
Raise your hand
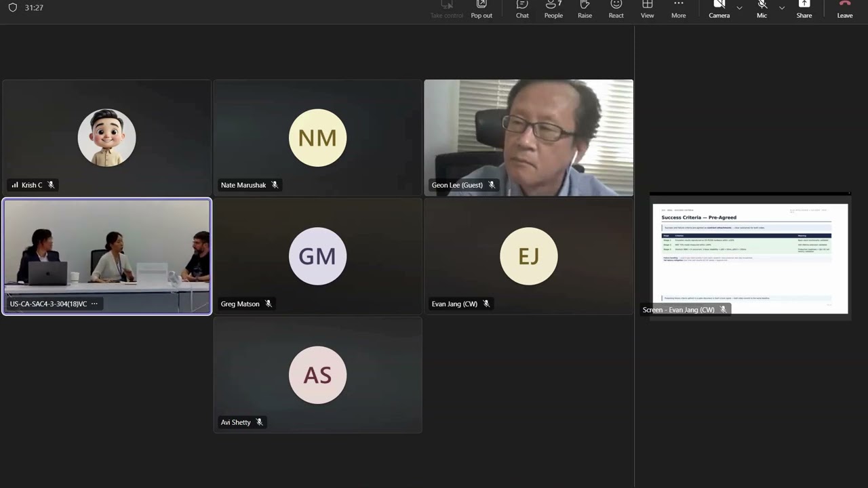(585, 9)
